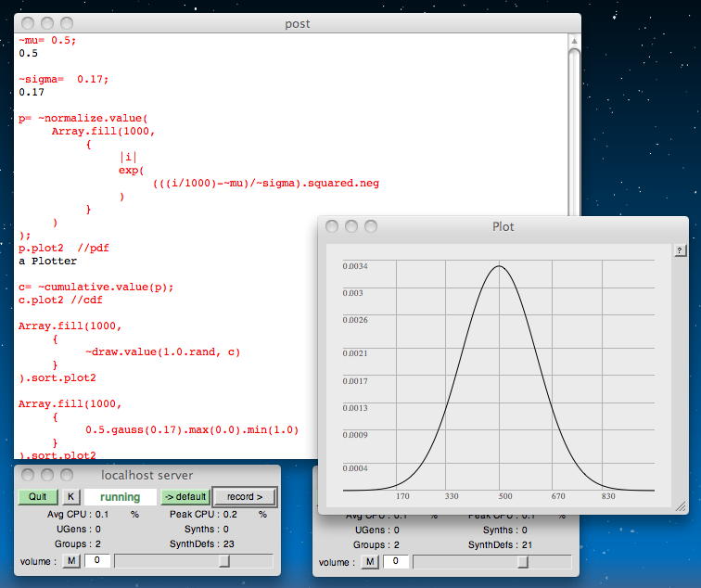Image resolution: width=701 pixels, height=588 pixels.
Task: Zoom the localhost server window
Action: pyautogui.click(x=67, y=475)
